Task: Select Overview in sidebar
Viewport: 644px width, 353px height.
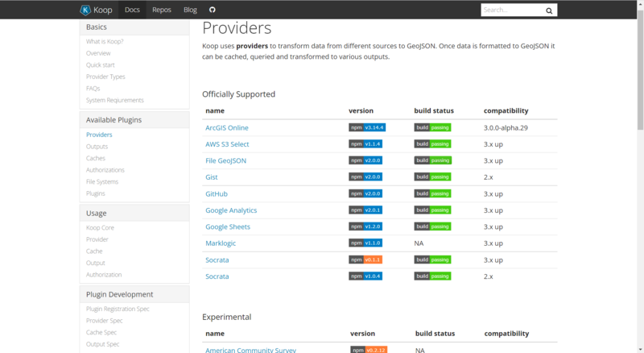Action: 98,53
